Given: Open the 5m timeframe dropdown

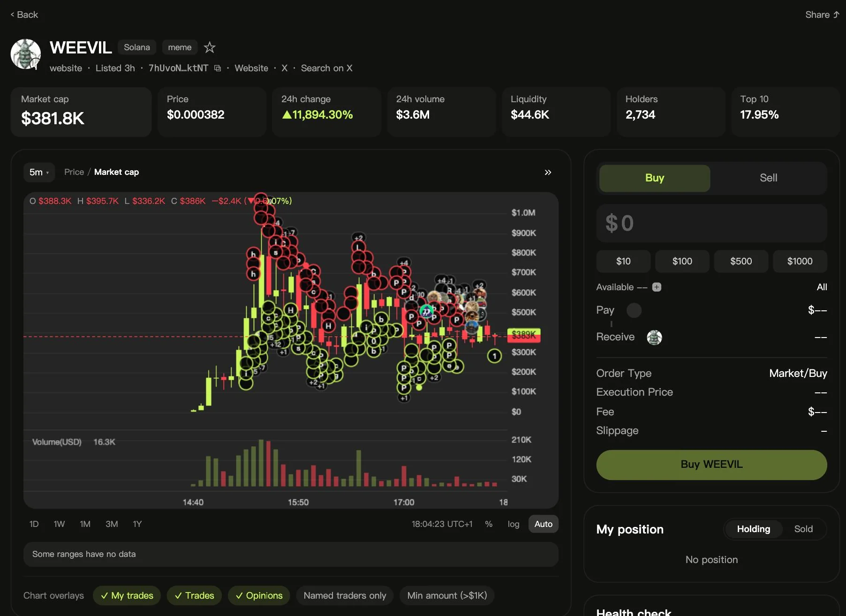Looking at the screenshot, I should [x=39, y=173].
